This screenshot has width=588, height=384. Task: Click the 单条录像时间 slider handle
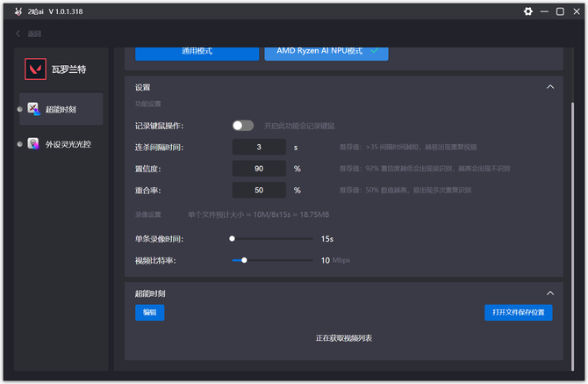click(232, 239)
